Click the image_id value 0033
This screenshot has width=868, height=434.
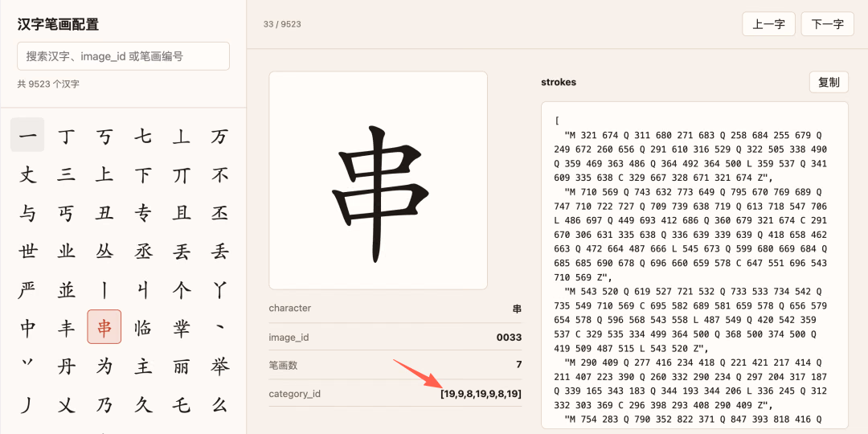pyautogui.click(x=509, y=337)
